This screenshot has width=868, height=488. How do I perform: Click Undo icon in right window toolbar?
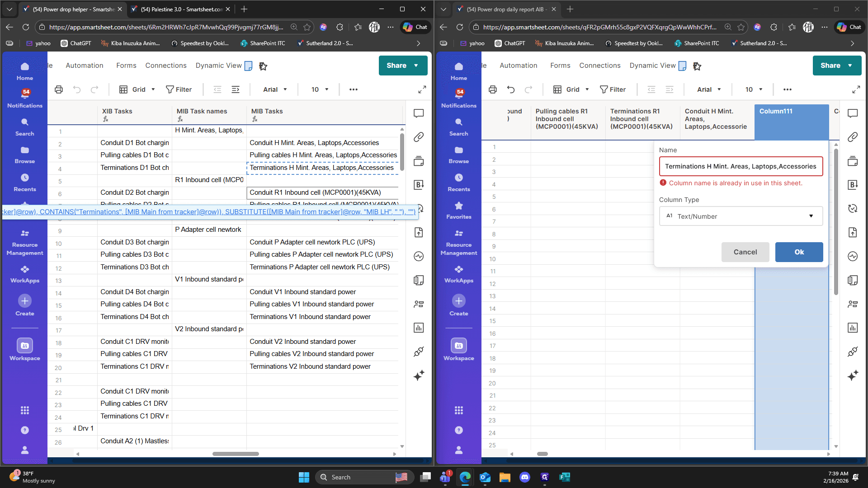(x=511, y=89)
